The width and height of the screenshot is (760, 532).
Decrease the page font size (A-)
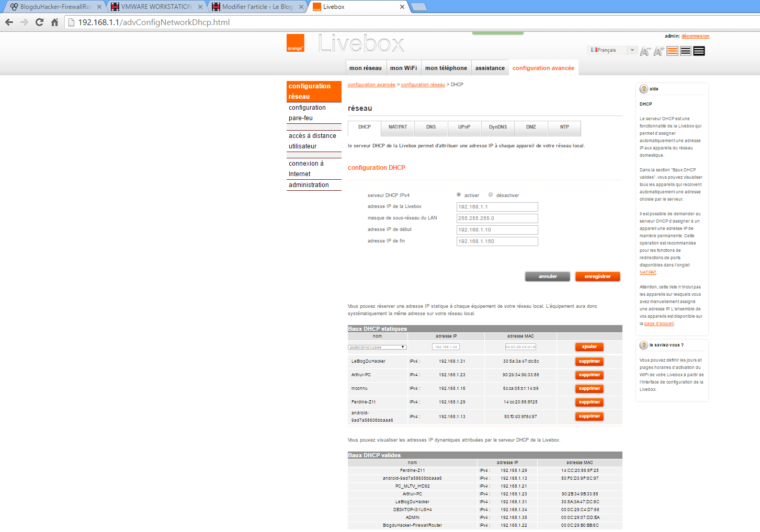(x=645, y=51)
